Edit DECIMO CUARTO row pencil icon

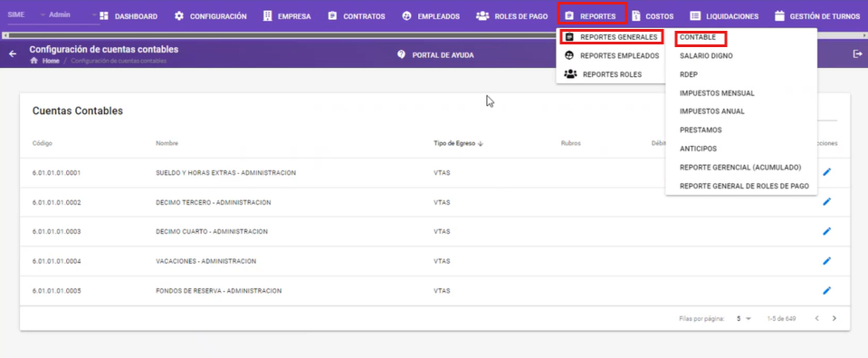827,231
